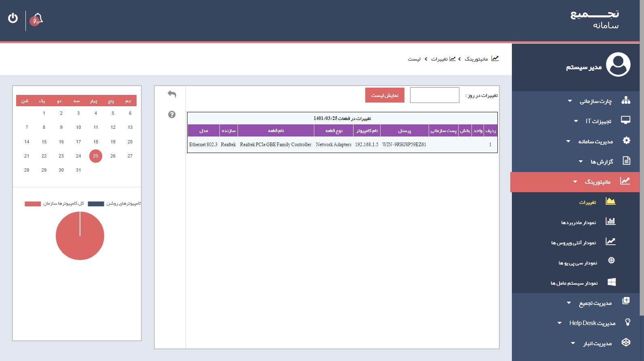Open مدیریت Help Desk menu
Image resolution: width=644 pixels, height=361 pixels.
(x=592, y=323)
